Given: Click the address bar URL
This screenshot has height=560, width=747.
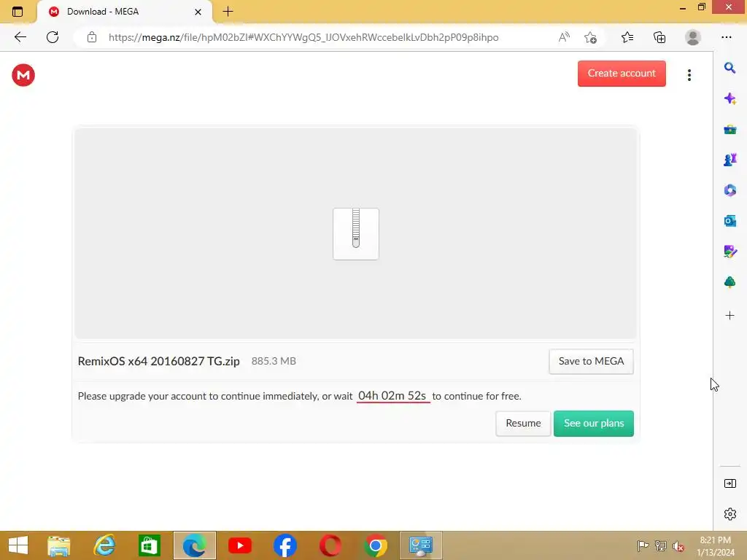Looking at the screenshot, I should coord(303,38).
